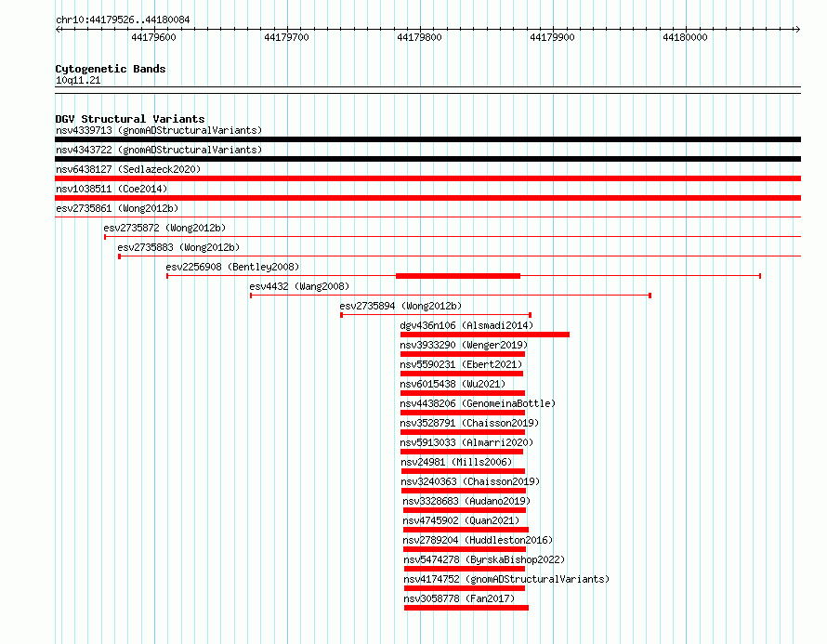Open esv2256908 Bentley2008 variant label
Image resolution: width=827 pixels, height=644 pixels.
[232, 267]
